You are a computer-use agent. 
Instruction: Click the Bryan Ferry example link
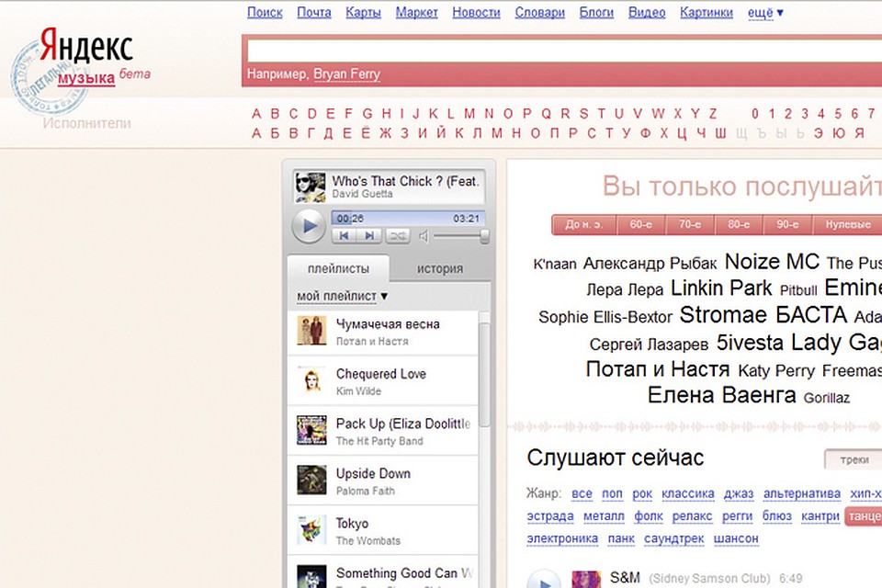pos(346,74)
